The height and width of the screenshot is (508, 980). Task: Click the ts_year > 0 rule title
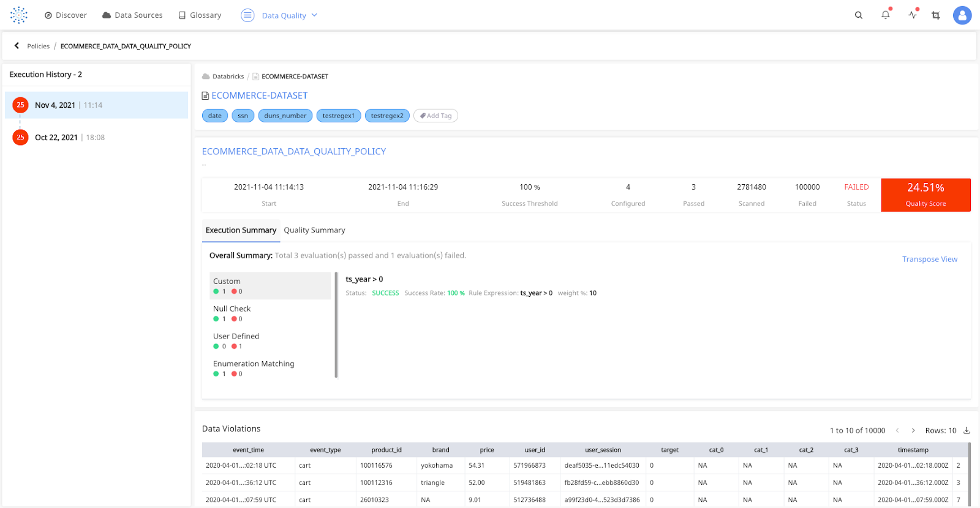tap(364, 279)
